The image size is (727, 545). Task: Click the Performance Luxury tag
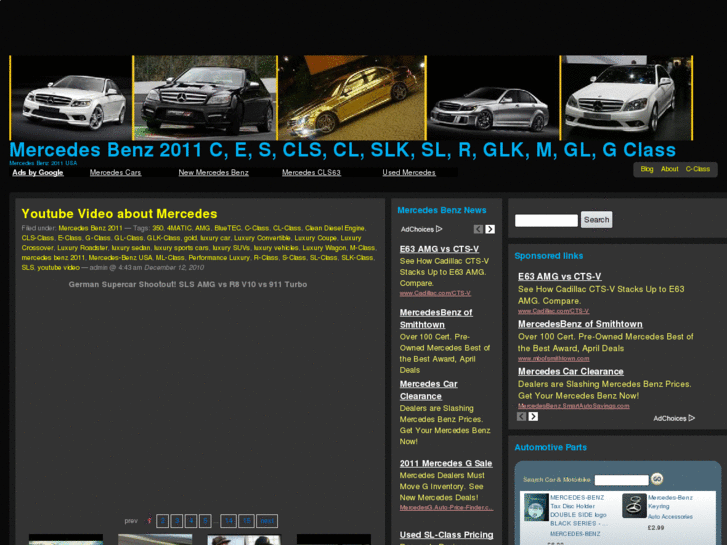[x=219, y=257]
